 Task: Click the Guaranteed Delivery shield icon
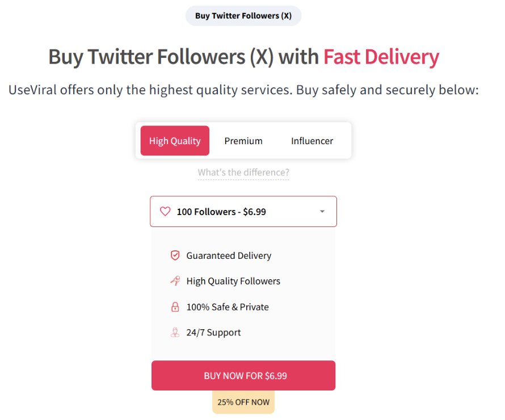click(x=175, y=255)
